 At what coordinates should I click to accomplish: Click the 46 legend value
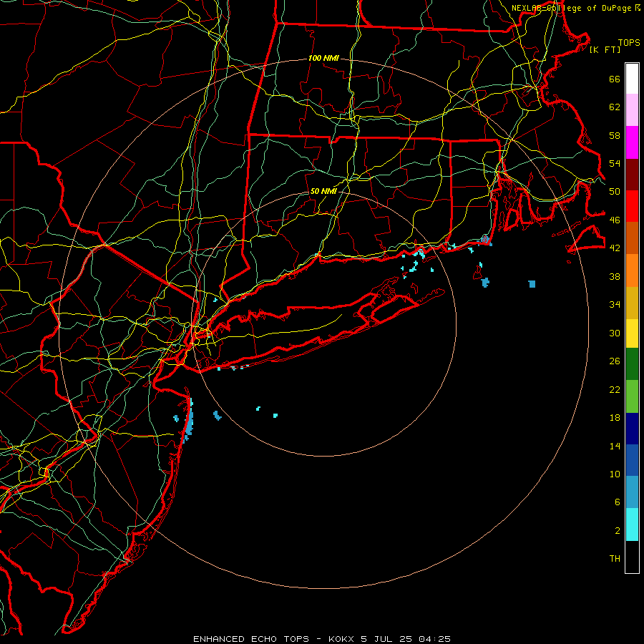[x=615, y=220]
